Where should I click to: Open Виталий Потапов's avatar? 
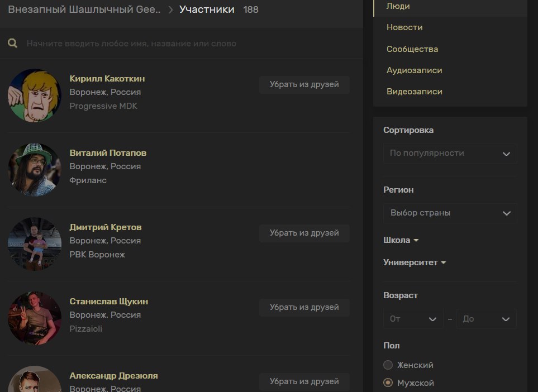tap(34, 169)
